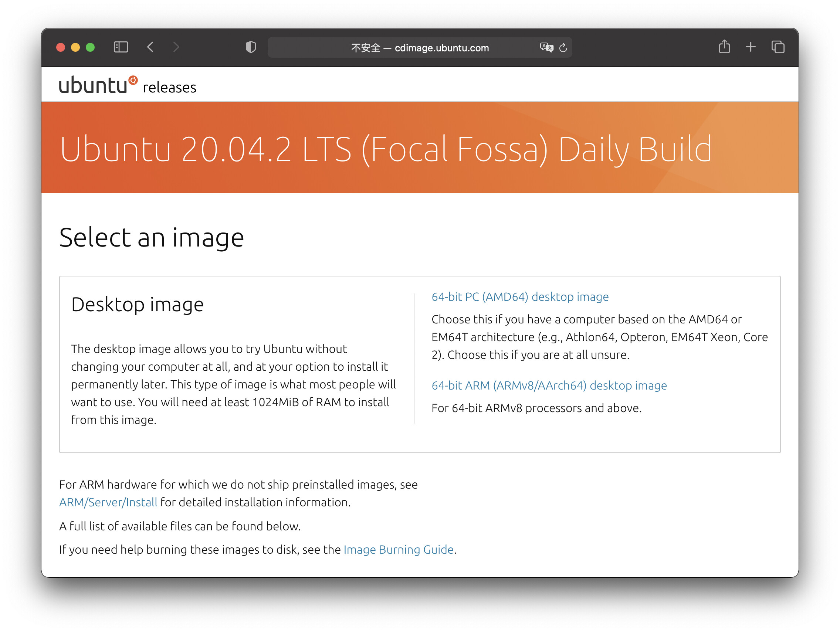840x632 pixels.
Task: Open a new tab with plus icon
Action: pyautogui.click(x=751, y=47)
